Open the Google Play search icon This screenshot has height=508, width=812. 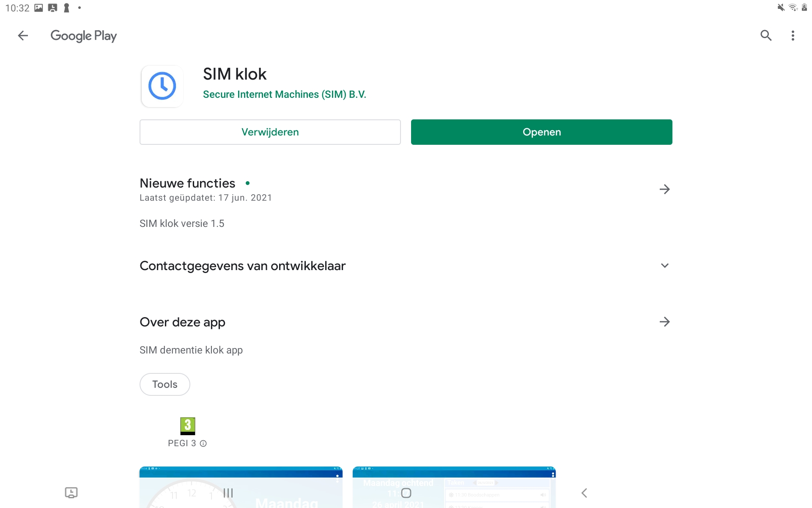click(766, 36)
